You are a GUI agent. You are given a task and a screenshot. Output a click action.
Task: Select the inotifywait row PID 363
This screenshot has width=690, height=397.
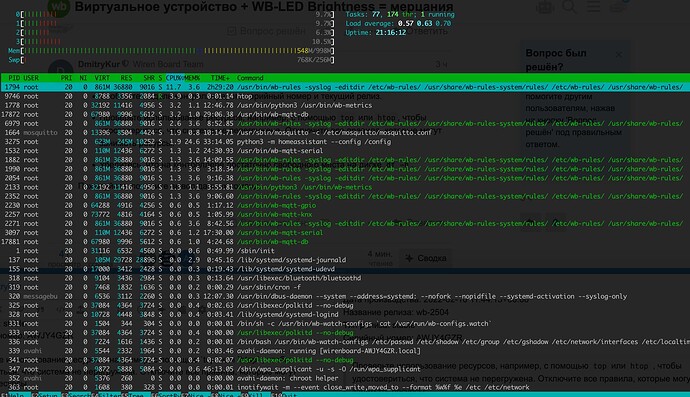[345, 387]
